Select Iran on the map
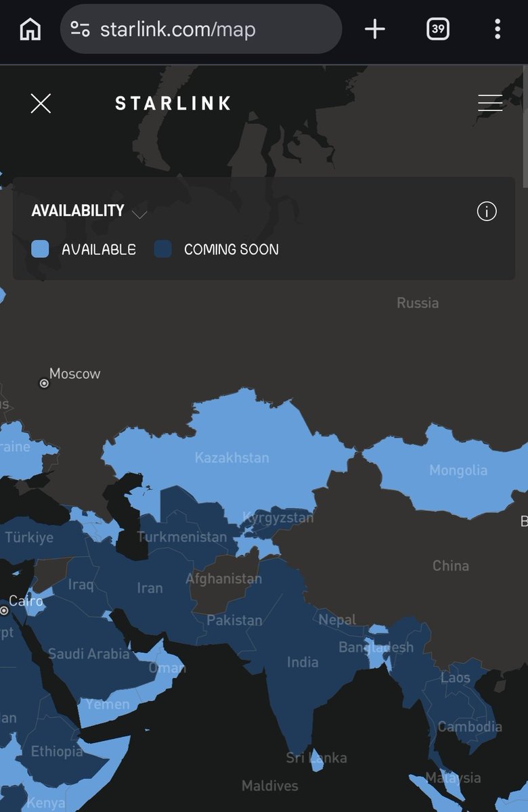The height and width of the screenshot is (812, 528). [150, 588]
